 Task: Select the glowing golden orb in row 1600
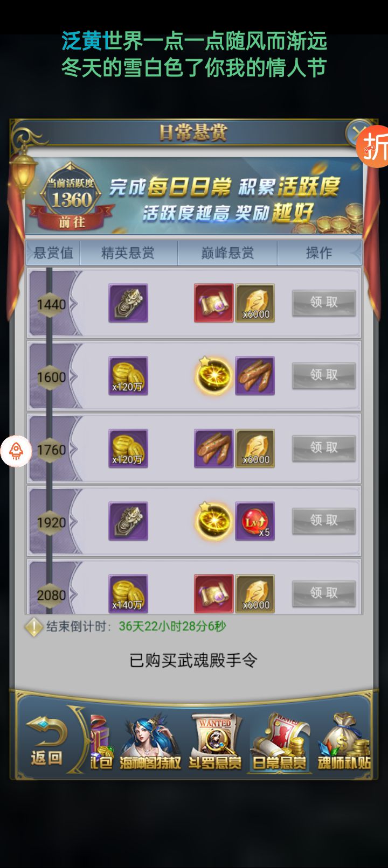214,376
